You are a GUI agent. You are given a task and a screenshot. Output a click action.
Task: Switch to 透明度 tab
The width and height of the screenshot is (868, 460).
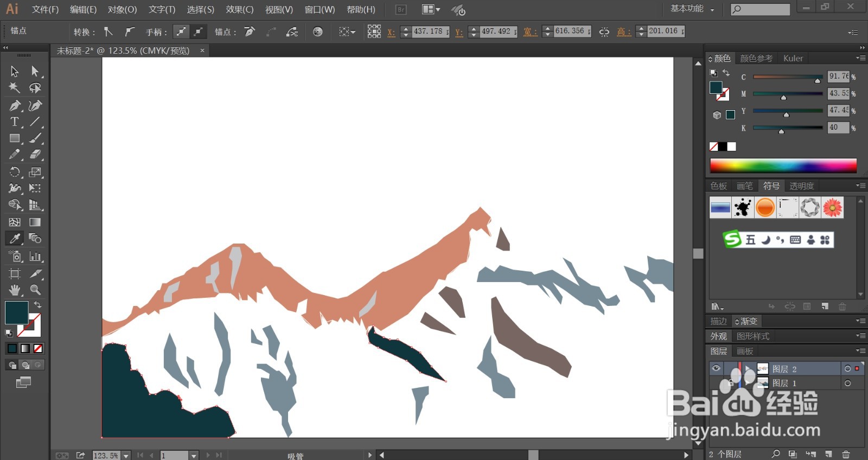[802, 186]
